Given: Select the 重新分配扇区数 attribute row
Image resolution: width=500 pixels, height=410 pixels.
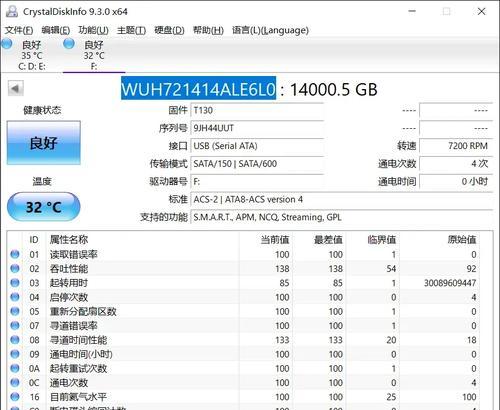Looking at the screenshot, I should (243, 311).
